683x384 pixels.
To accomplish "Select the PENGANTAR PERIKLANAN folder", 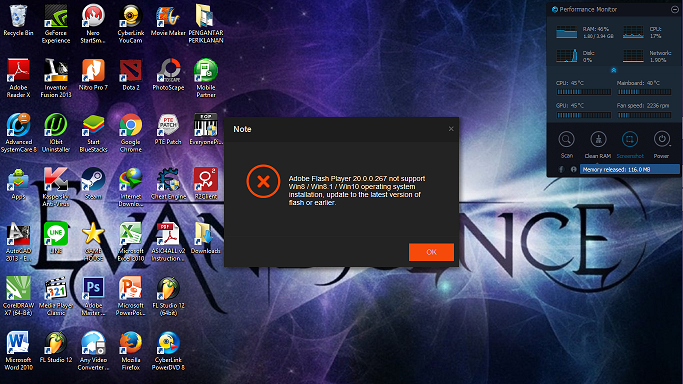I will pyautogui.click(x=206, y=24).
